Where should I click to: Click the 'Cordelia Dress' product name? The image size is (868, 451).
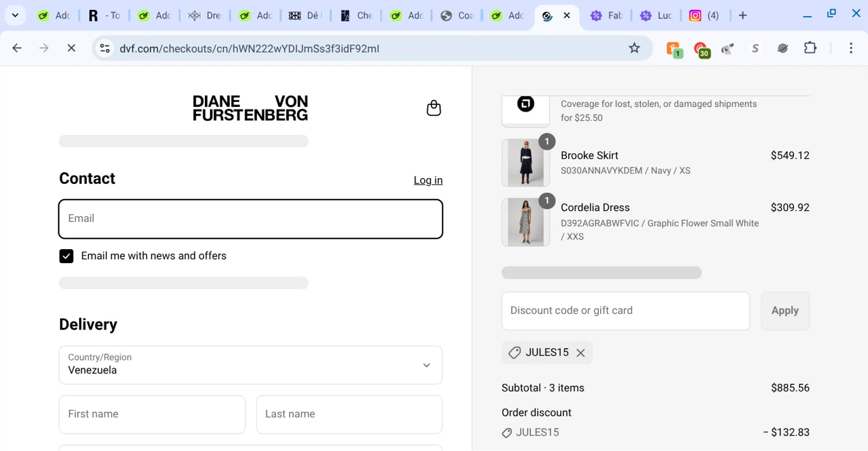click(x=595, y=208)
